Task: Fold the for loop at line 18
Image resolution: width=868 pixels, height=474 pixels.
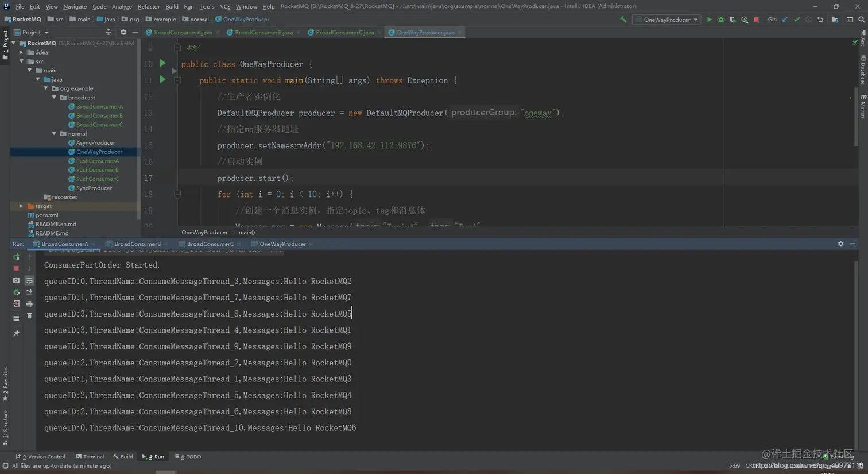Action: click(x=177, y=194)
